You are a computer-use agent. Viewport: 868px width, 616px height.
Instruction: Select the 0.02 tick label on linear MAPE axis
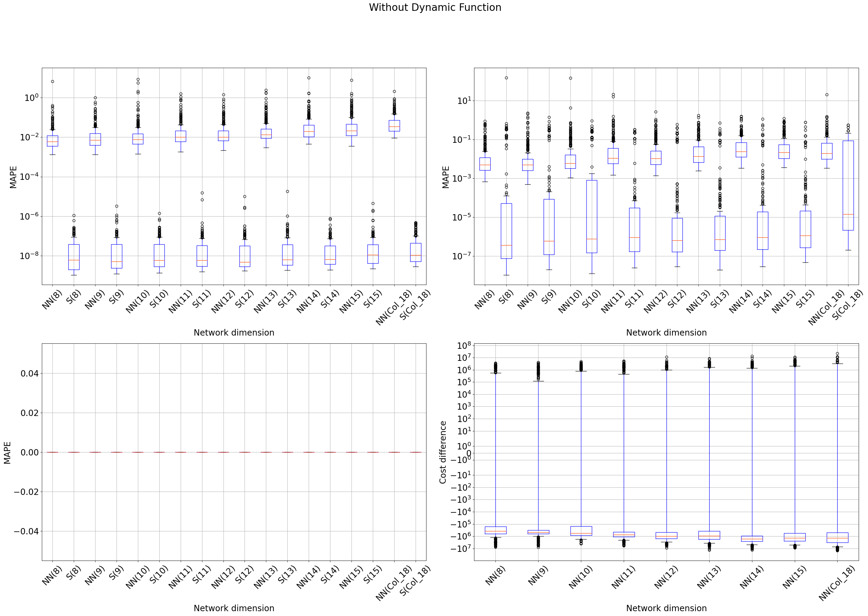(x=30, y=413)
